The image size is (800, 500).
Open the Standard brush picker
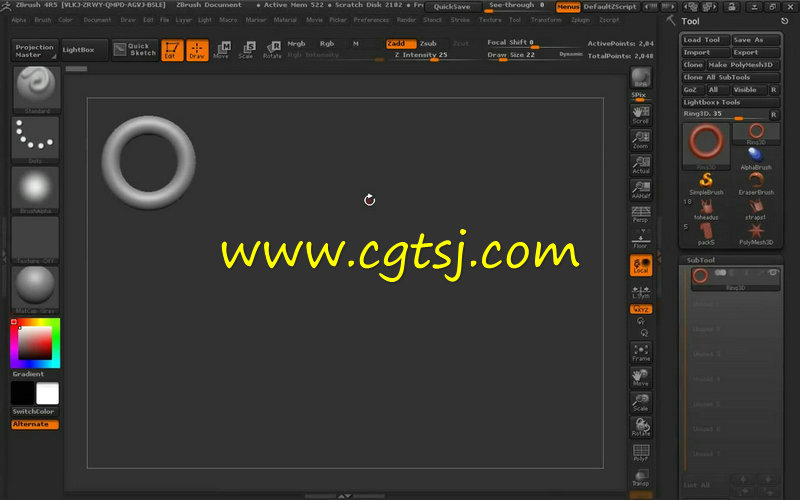click(x=36, y=89)
